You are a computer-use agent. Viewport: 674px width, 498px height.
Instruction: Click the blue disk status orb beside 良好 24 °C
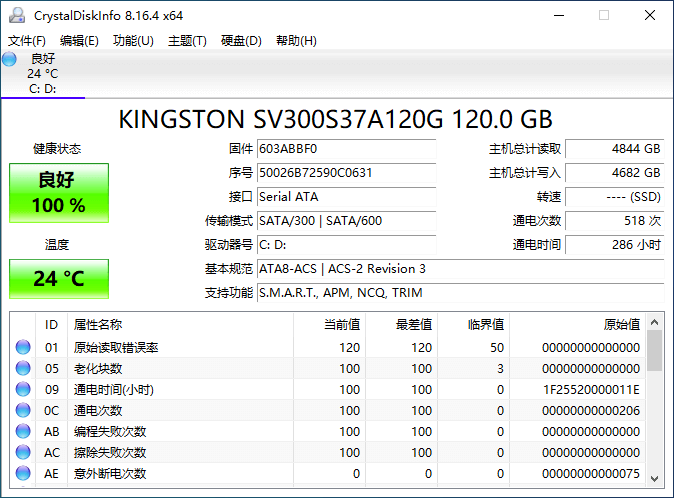tap(9, 59)
